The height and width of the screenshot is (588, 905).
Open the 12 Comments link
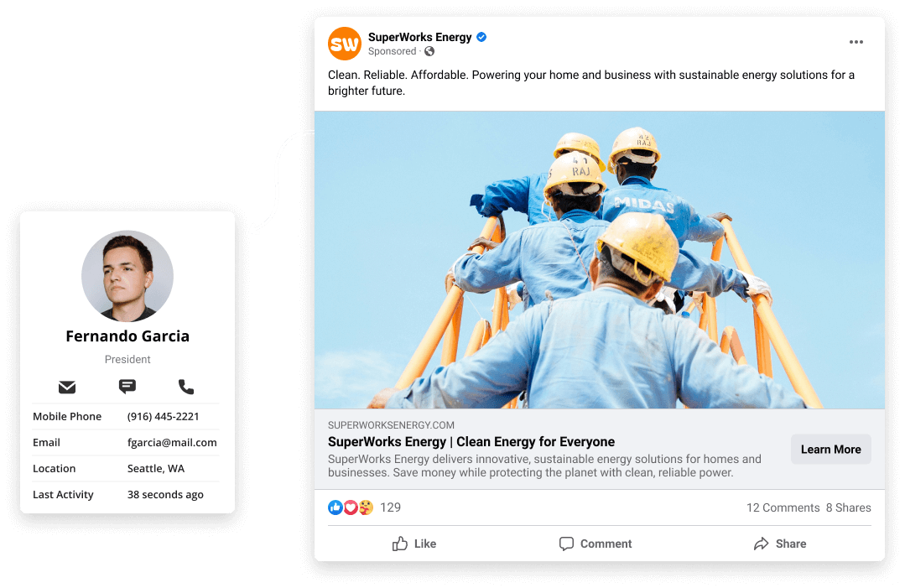click(783, 507)
